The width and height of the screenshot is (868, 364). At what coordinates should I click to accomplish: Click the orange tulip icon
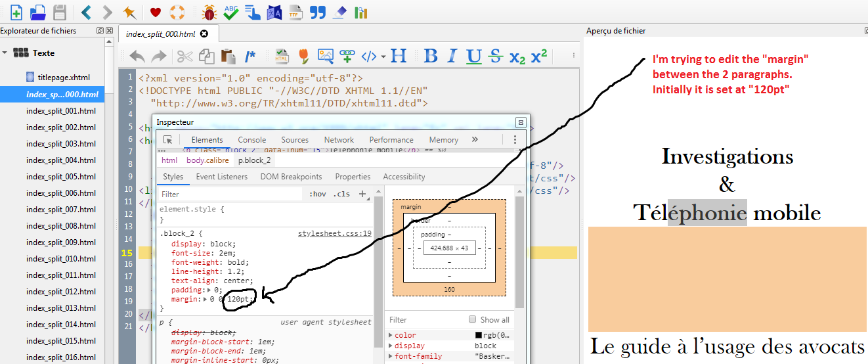[x=303, y=57]
